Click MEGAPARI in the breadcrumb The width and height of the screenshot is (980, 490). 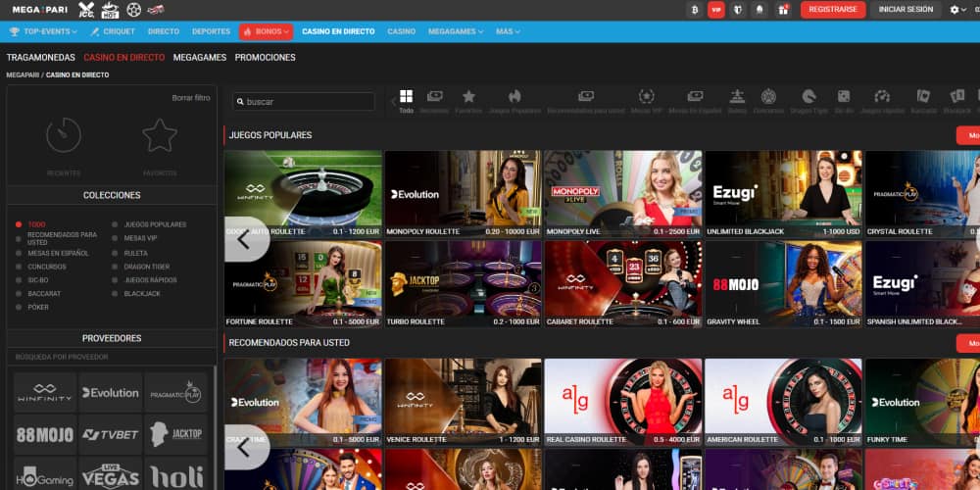pos(23,75)
